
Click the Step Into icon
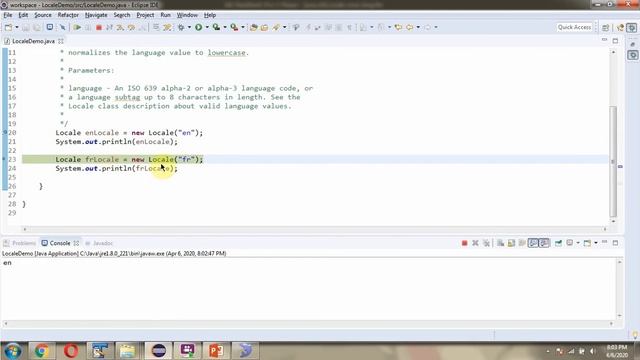pyautogui.click(x=120, y=27)
